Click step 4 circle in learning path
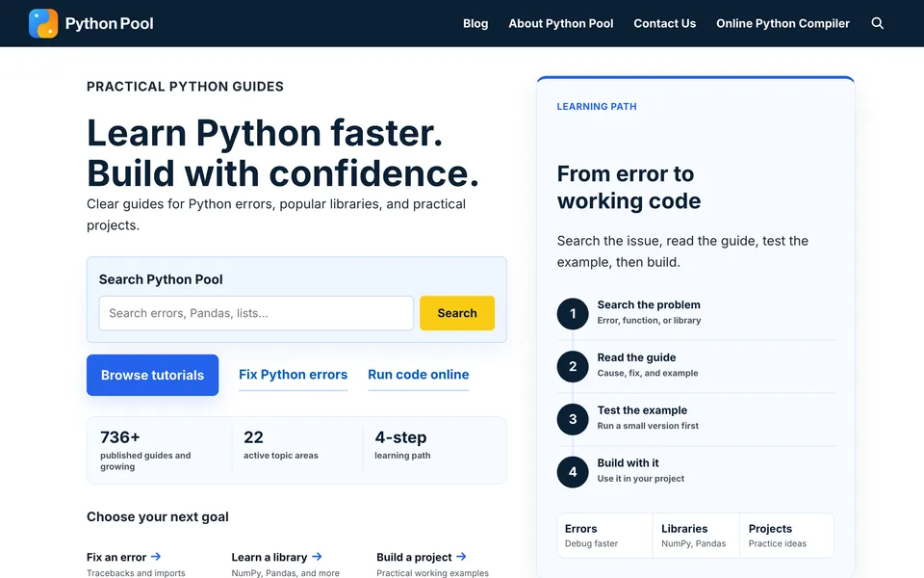The image size is (924, 578). click(x=573, y=472)
